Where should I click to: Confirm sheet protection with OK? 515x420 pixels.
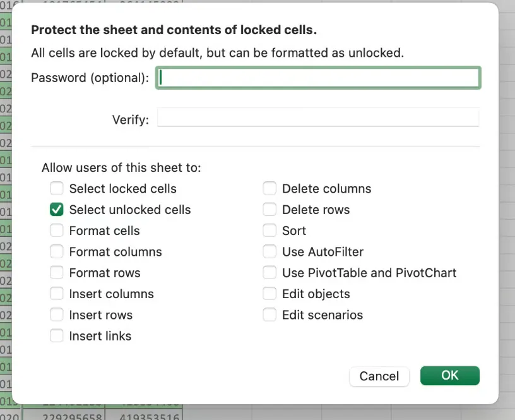coord(449,375)
